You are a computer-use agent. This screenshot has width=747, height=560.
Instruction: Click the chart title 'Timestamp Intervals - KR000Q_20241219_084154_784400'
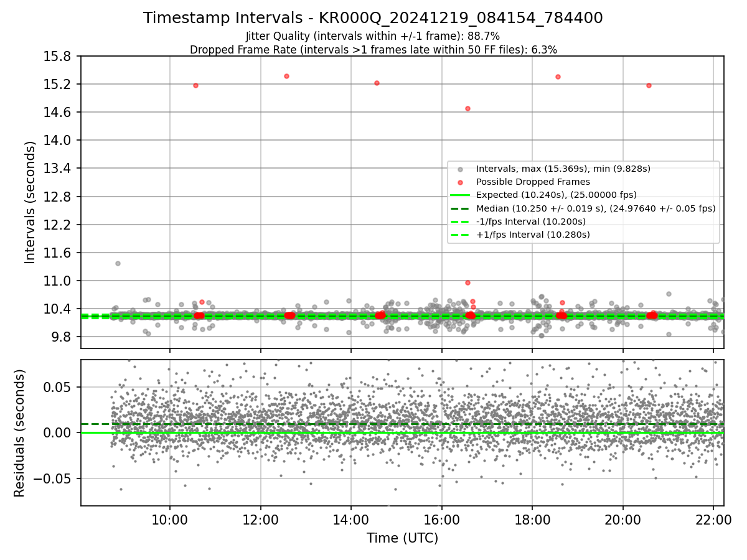click(x=373, y=18)
